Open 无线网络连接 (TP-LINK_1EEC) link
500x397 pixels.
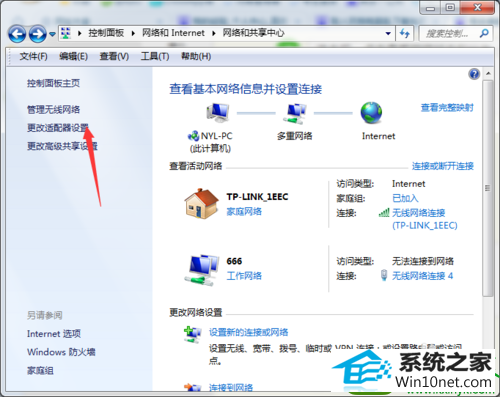425,219
